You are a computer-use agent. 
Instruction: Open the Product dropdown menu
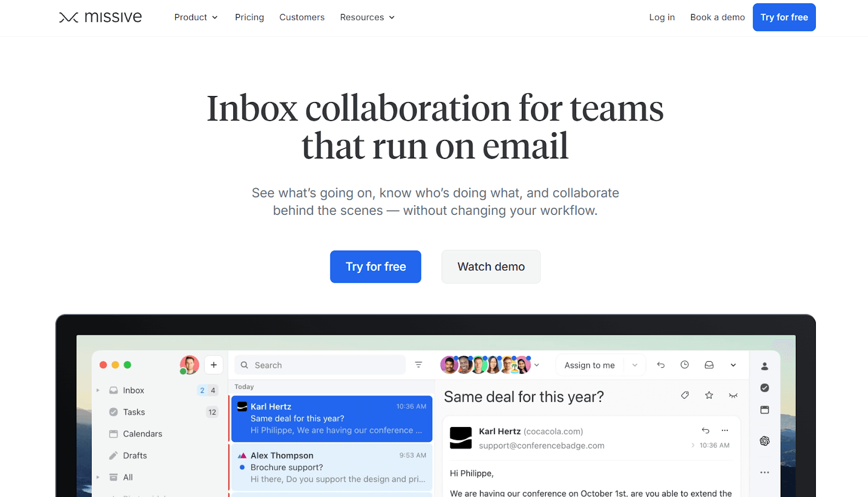tap(196, 17)
